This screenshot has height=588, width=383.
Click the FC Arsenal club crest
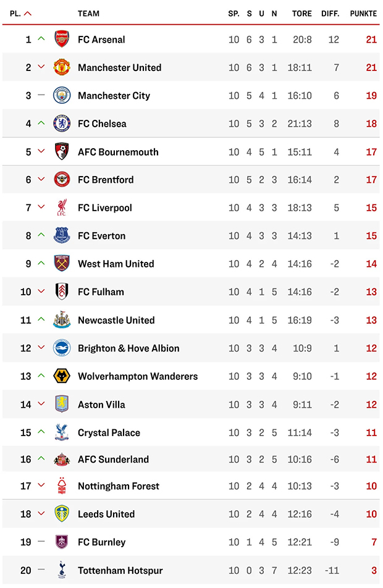(x=62, y=39)
